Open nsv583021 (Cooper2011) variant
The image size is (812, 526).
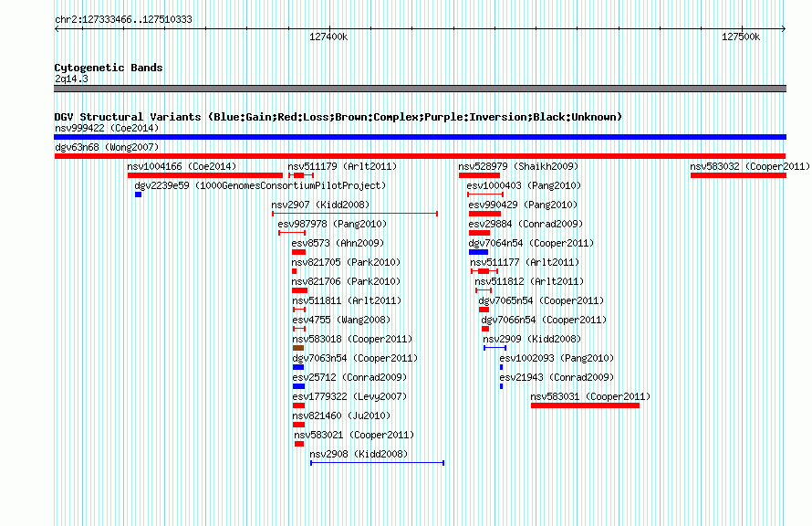[354, 435]
